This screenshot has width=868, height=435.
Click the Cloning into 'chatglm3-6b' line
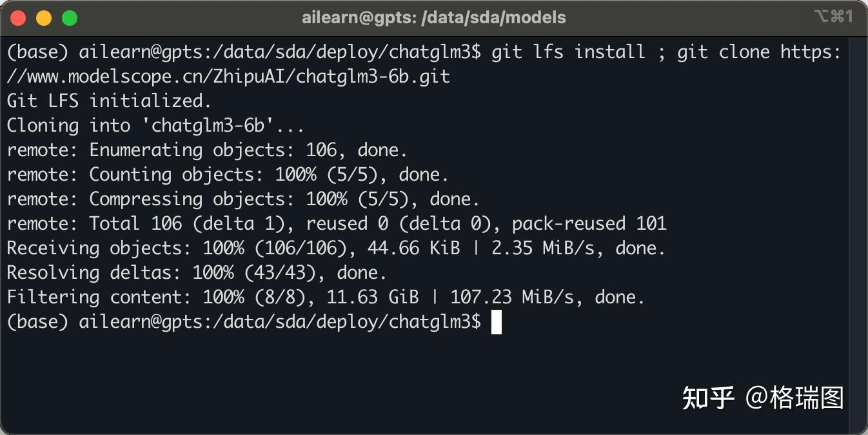tap(155, 126)
